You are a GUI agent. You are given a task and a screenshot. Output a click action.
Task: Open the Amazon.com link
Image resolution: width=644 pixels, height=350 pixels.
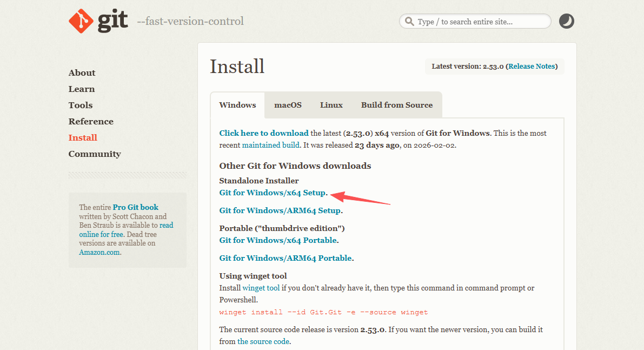[x=99, y=252]
